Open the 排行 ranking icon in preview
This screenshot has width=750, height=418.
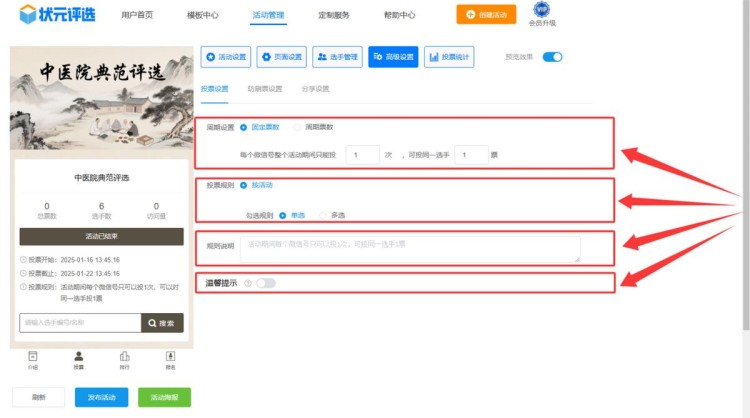coord(124,356)
